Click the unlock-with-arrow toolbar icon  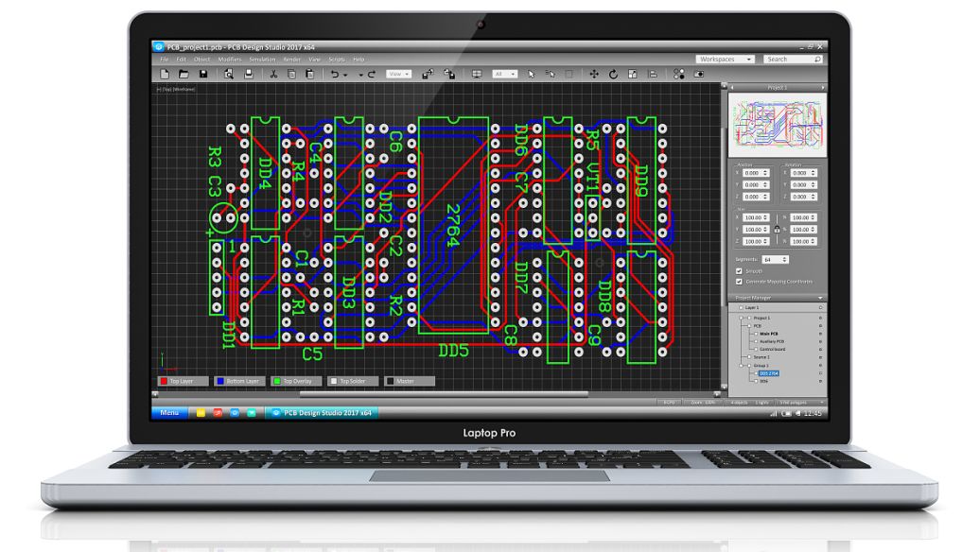point(449,75)
